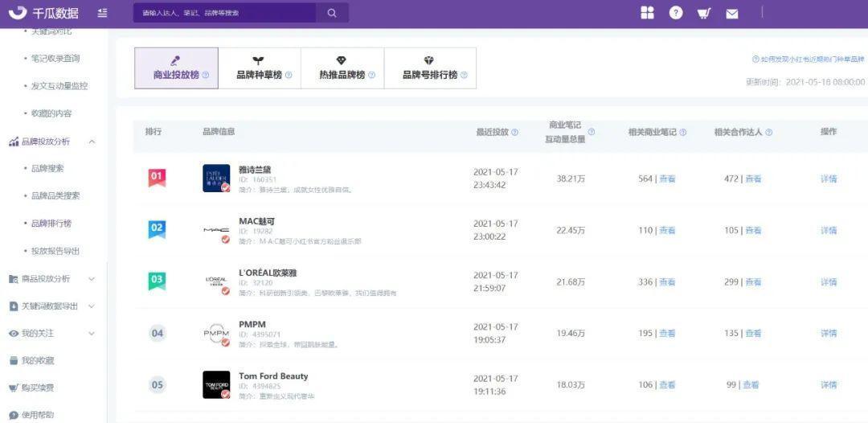
Task: Click rank 02 blue ribbon badge
Action: pos(157,229)
